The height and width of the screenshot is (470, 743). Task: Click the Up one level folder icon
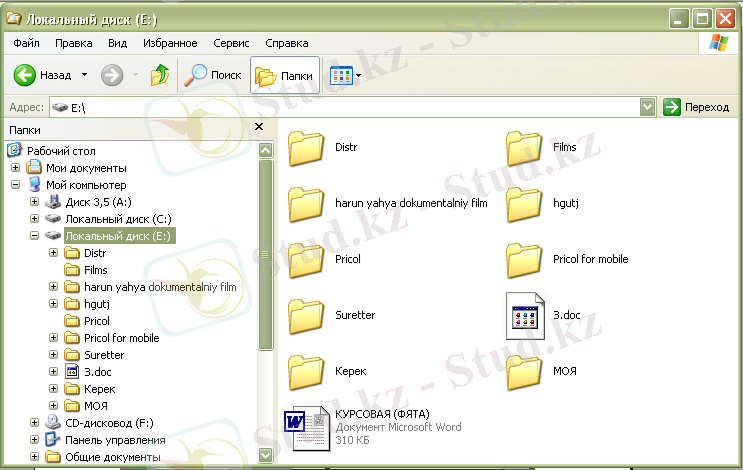coord(160,75)
